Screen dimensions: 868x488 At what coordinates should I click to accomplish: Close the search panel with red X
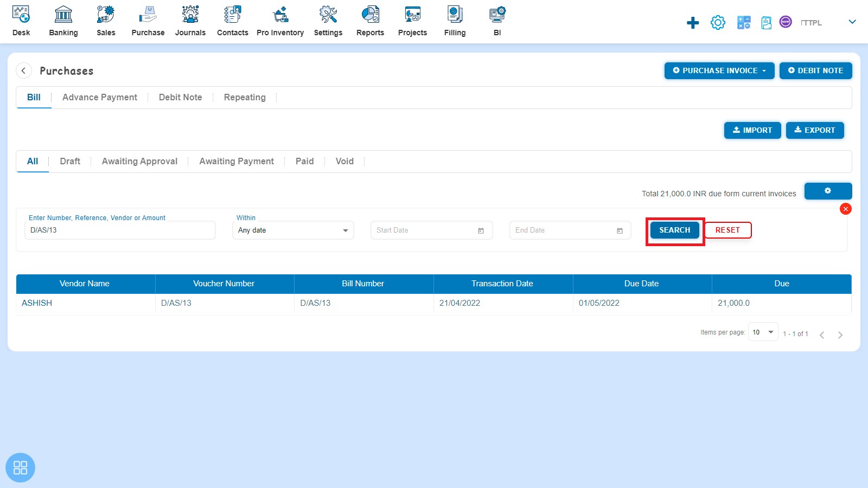[845, 209]
